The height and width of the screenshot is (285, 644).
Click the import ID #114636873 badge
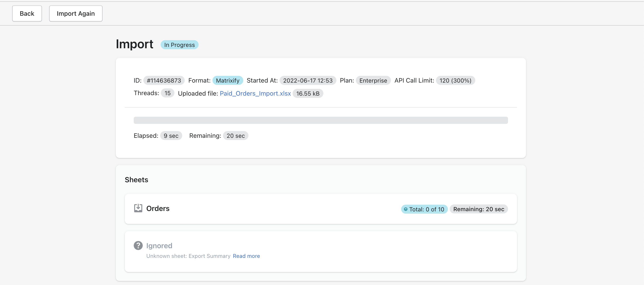click(x=164, y=81)
